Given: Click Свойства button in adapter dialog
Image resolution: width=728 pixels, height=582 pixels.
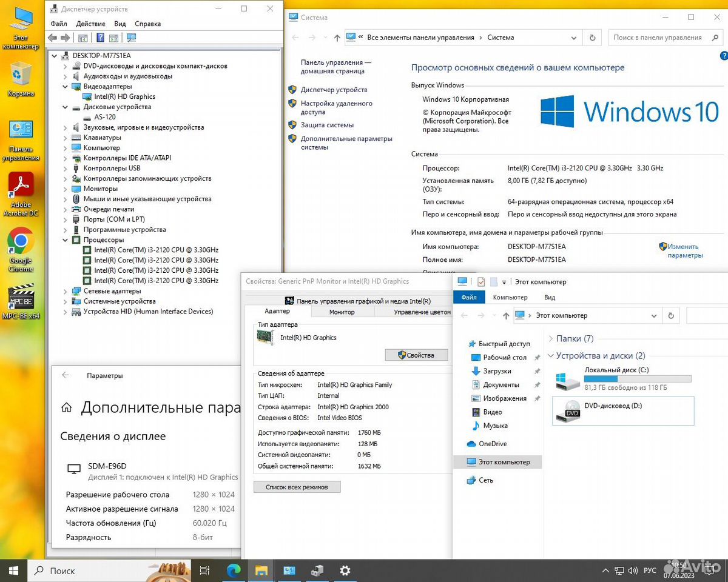Looking at the screenshot, I should click(417, 355).
